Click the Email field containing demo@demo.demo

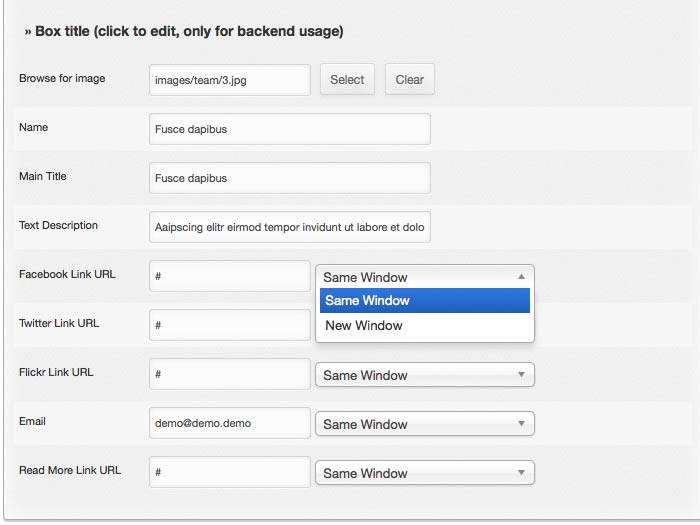pos(229,423)
